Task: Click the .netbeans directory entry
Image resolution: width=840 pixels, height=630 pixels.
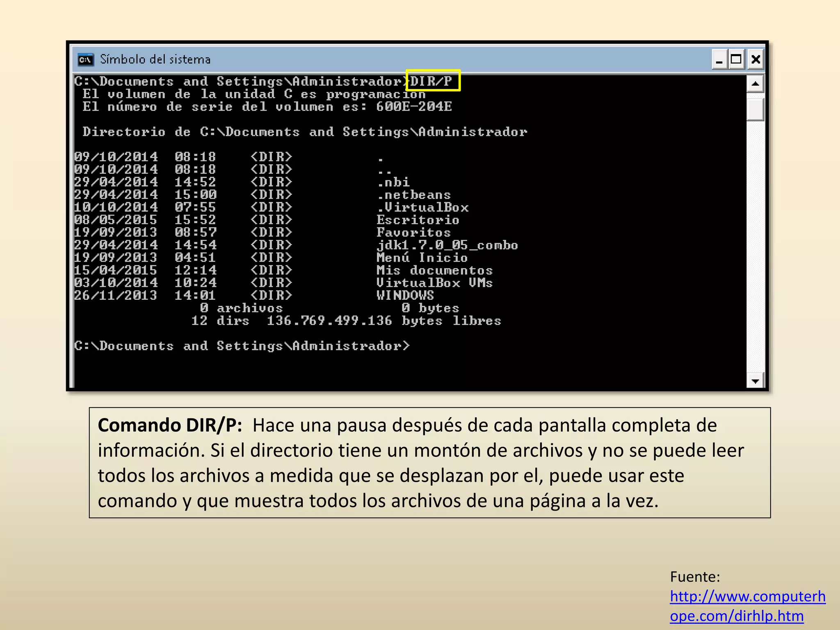Action: pyautogui.click(x=413, y=195)
